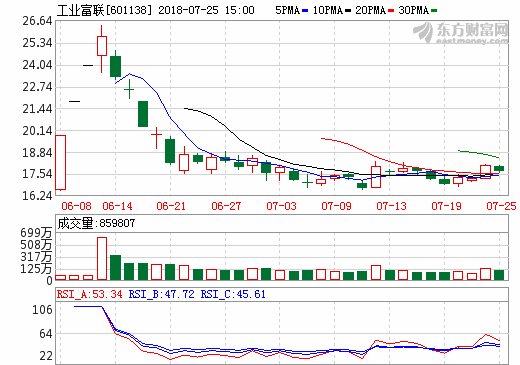Viewport: 520px width, 365px height.
Task: Click the 16.24 price axis label
Action: coord(37,196)
